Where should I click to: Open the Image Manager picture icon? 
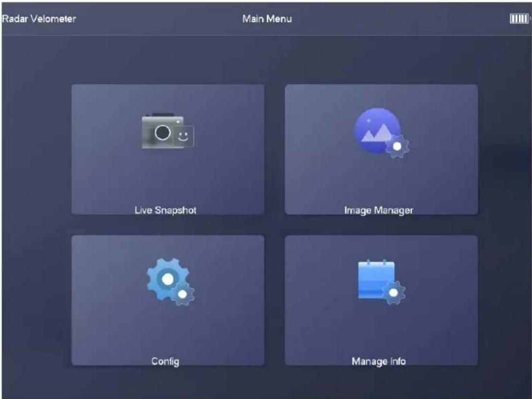[x=382, y=133]
